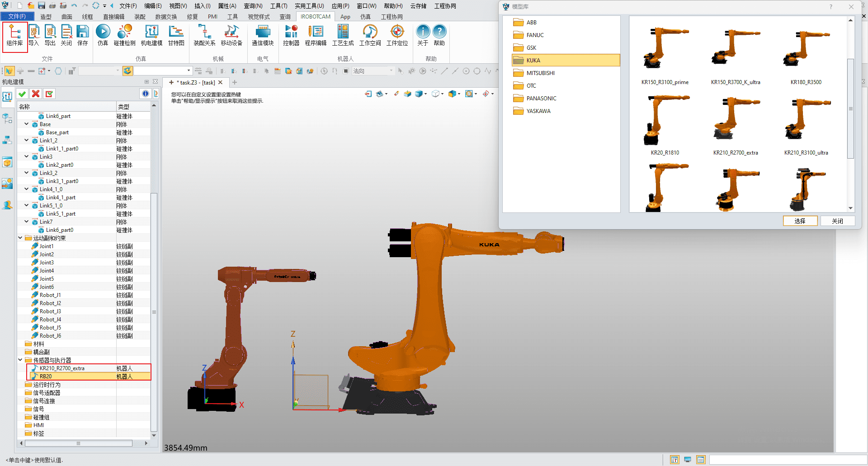Open the 工具(T) menu
868x466 pixels.
(x=278, y=6)
